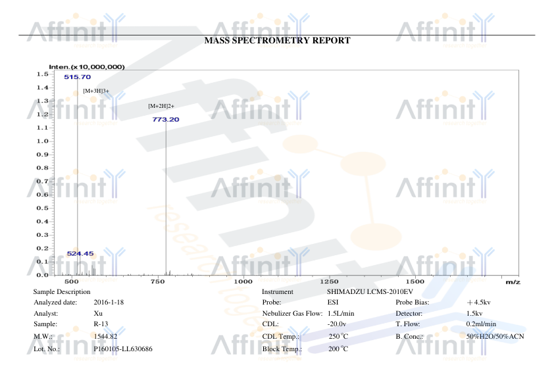Select the probe value ESI
Screen dimensions: 554x392
(x=333, y=303)
